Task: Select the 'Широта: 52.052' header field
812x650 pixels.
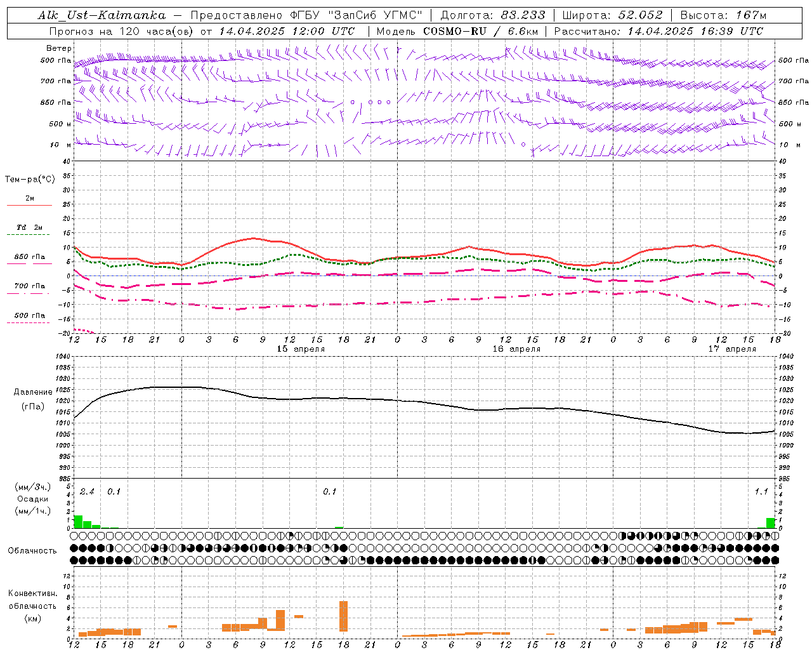Action: click(613, 15)
